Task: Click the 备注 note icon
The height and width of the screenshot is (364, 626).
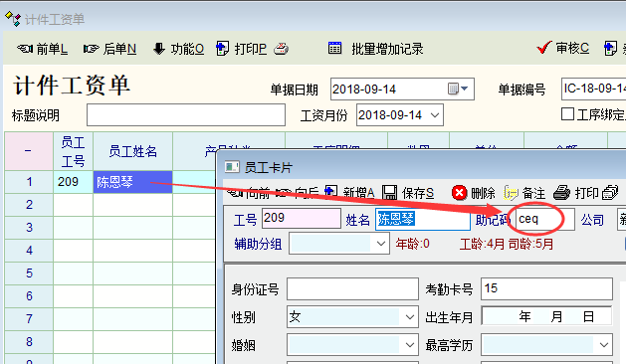Action: 511,193
